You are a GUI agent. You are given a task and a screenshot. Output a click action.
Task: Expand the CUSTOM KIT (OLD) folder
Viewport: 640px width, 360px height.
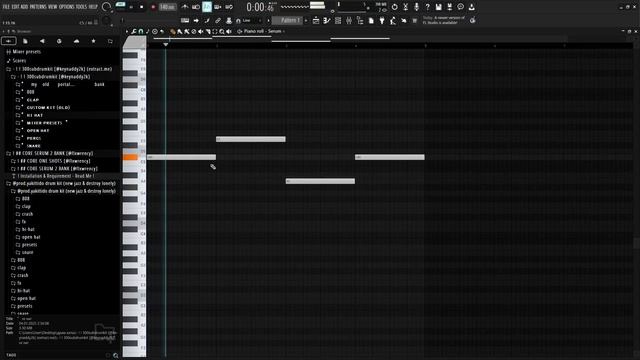point(48,107)
